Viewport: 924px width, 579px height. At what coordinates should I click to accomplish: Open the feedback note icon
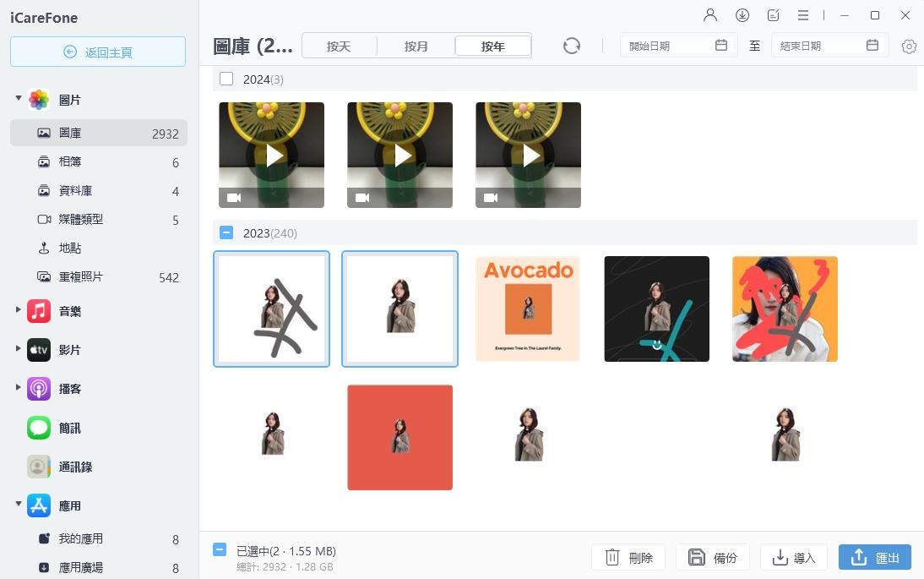click(773, 15)
